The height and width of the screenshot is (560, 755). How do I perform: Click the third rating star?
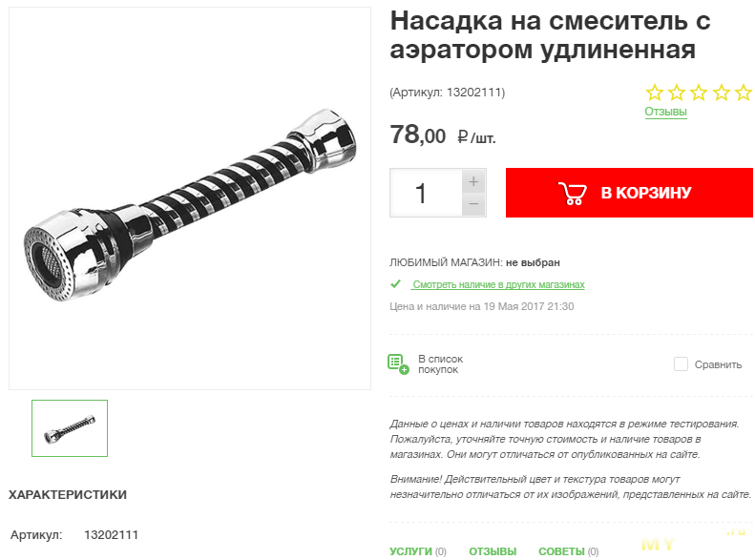coord(699,93)
